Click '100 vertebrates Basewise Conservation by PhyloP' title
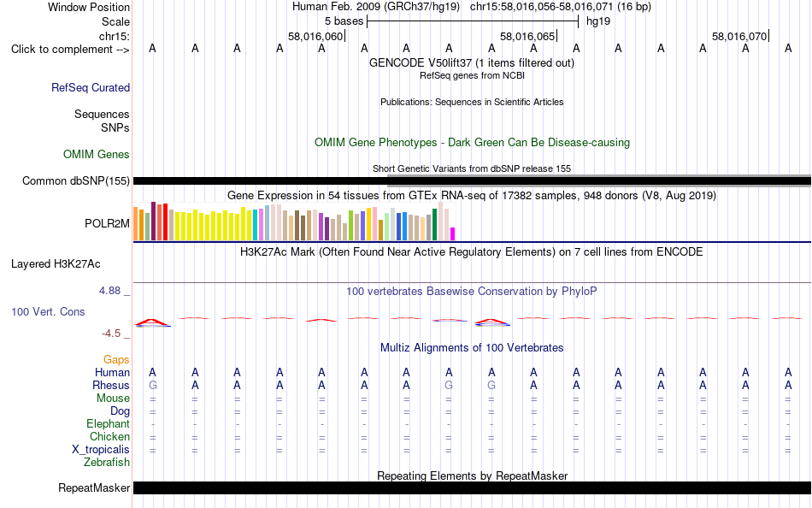Screen dimensions: 812x508 point(472,292)
